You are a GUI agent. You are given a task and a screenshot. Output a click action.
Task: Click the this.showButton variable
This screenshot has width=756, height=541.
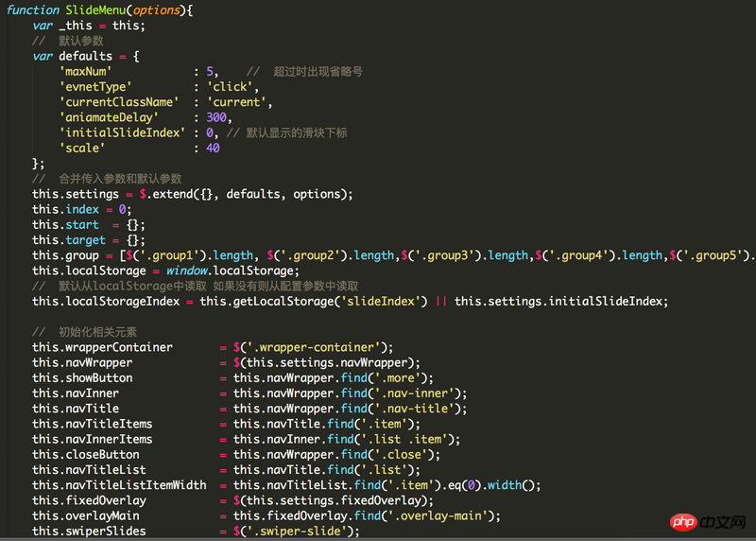82,377
